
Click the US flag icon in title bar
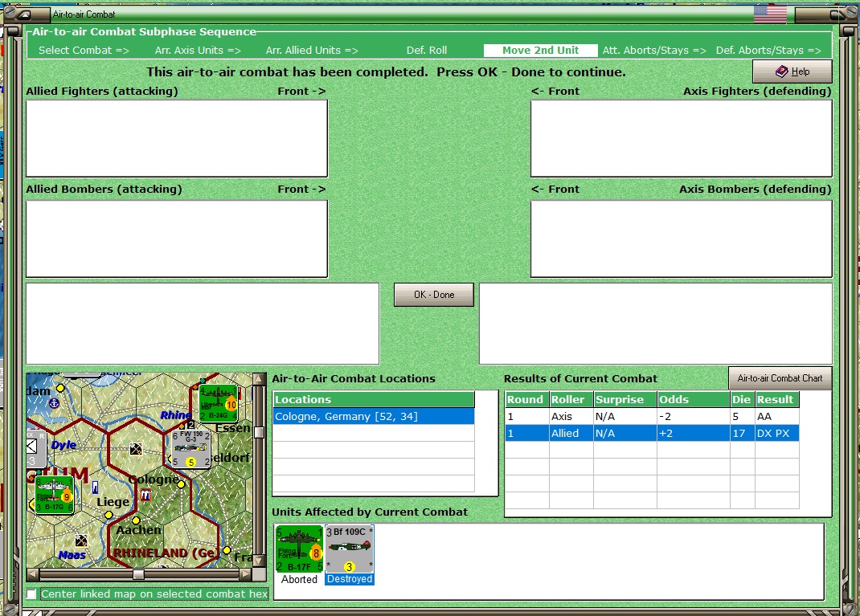[770, 14]
